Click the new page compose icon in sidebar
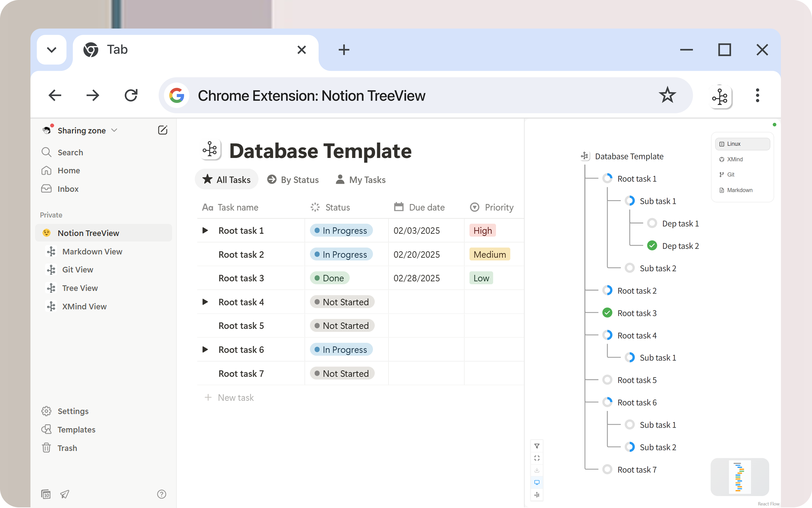812x508 pixels. (x=163, y=130)
